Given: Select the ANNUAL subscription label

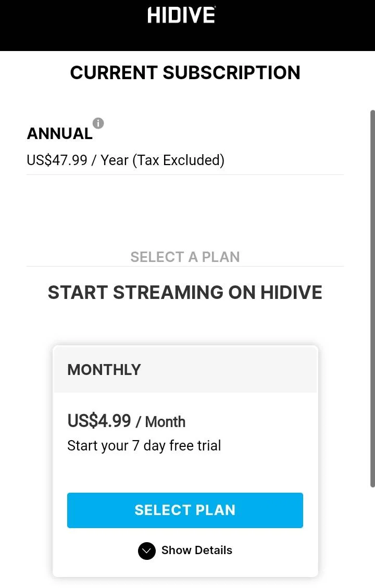Looking at the screenshot, I should 59,133.
